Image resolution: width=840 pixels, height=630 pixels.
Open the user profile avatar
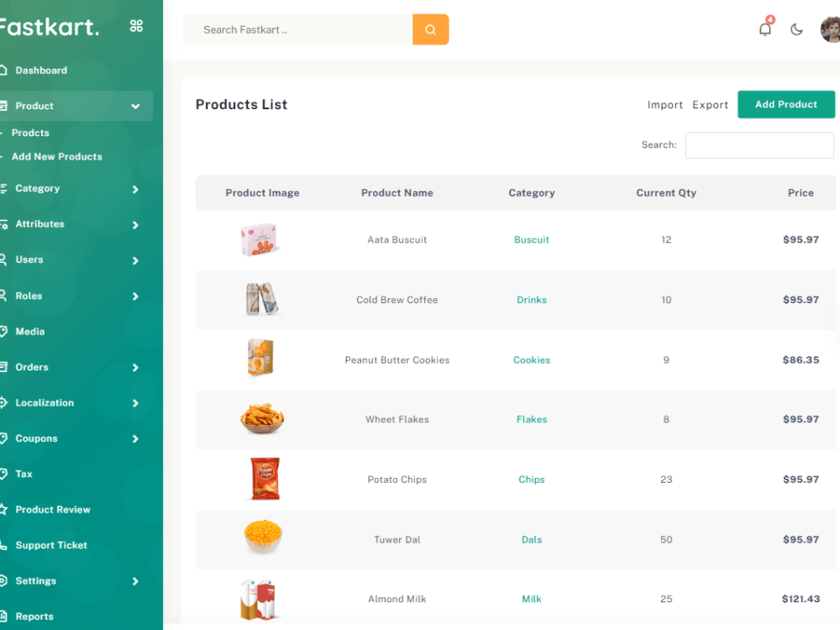point(831,29)
